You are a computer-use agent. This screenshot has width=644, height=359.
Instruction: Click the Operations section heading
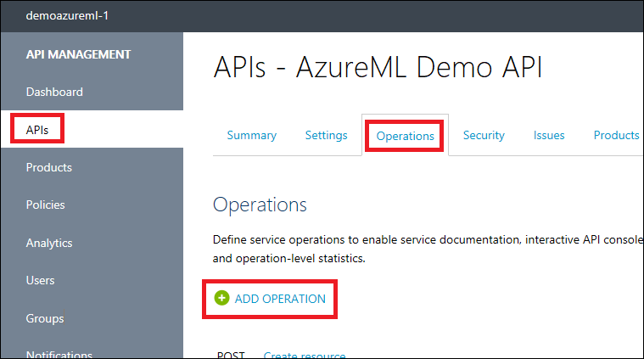260,205
